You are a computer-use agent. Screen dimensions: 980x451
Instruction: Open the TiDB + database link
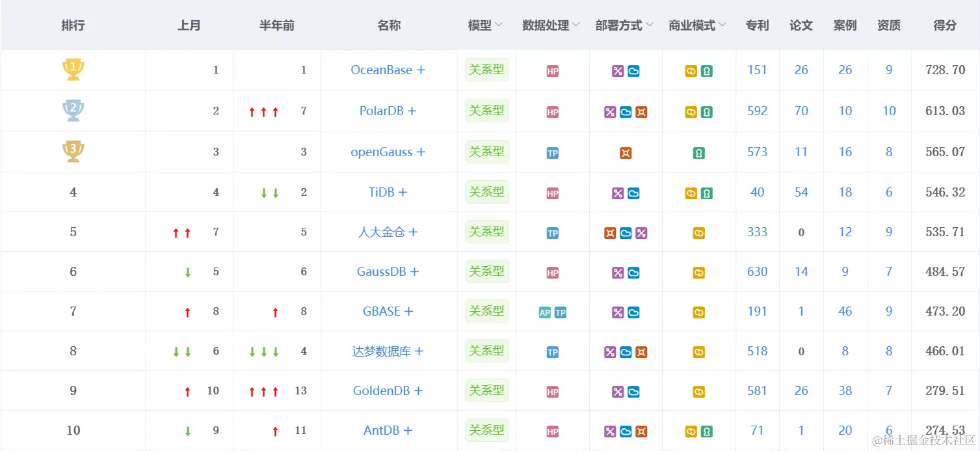388,193
